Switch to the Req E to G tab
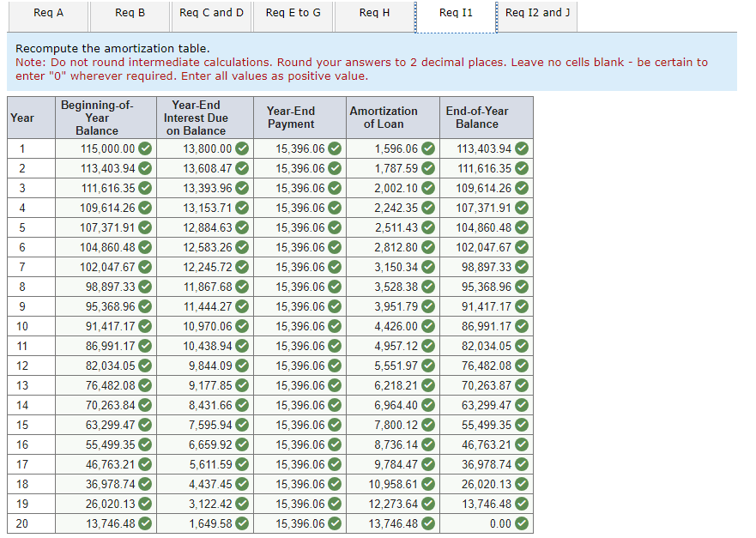The image size is (756, 538). tap(293, 13)
